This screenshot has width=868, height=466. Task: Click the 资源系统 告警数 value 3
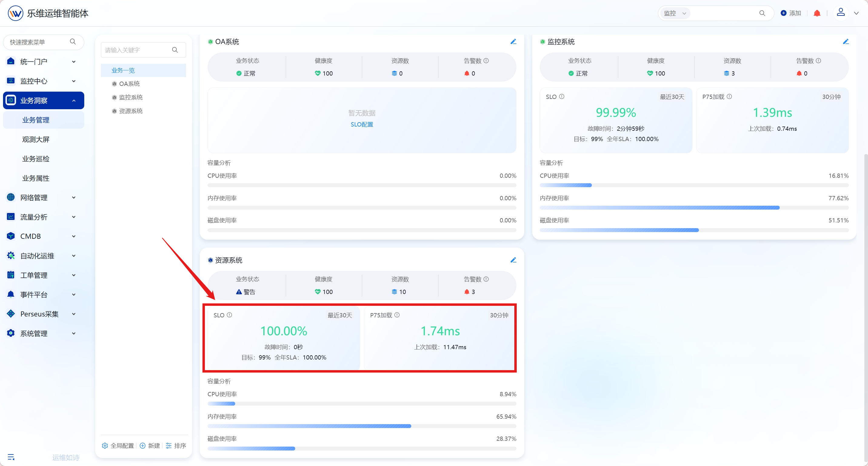pos(473,292)
